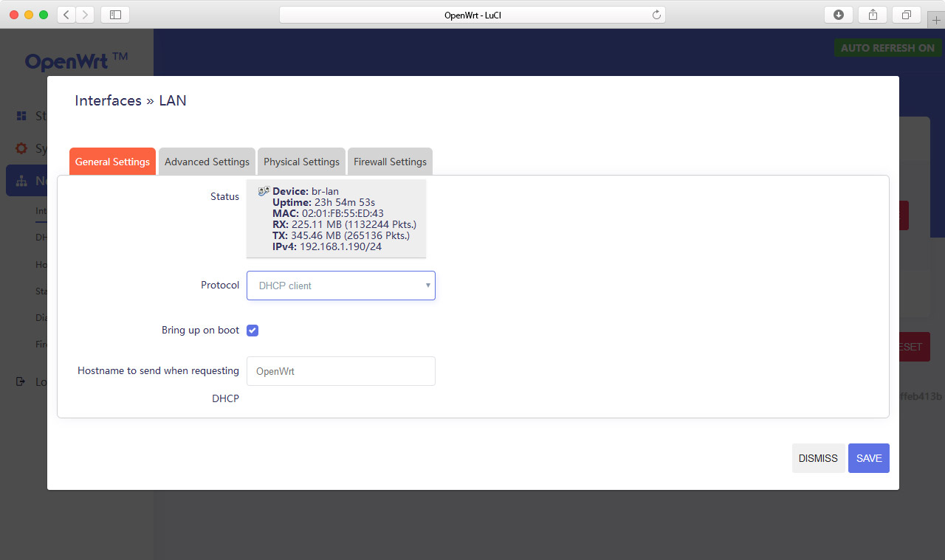Go back with Safari's back arrow
945x560 pixels.
(x=66, y=15)
